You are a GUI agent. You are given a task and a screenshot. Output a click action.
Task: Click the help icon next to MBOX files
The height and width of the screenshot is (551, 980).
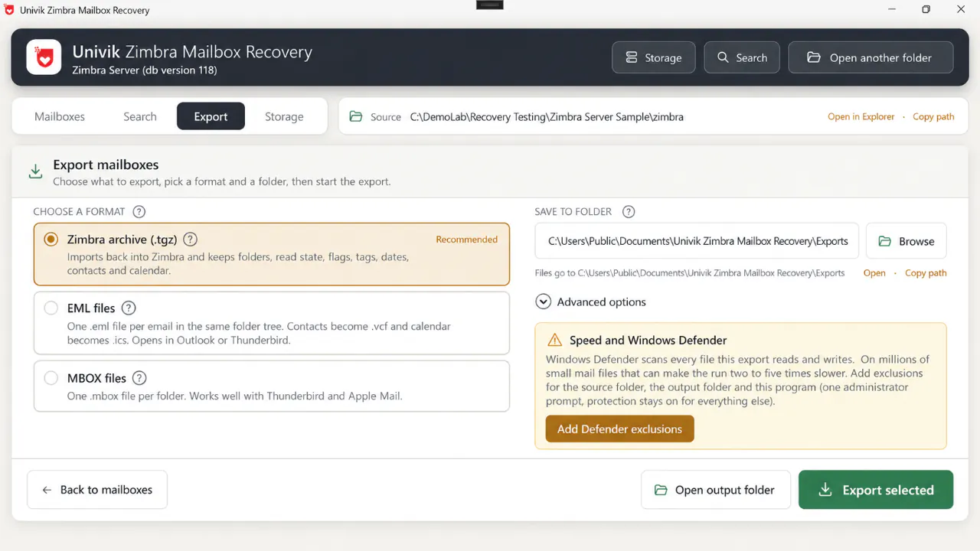coord(139,378)
